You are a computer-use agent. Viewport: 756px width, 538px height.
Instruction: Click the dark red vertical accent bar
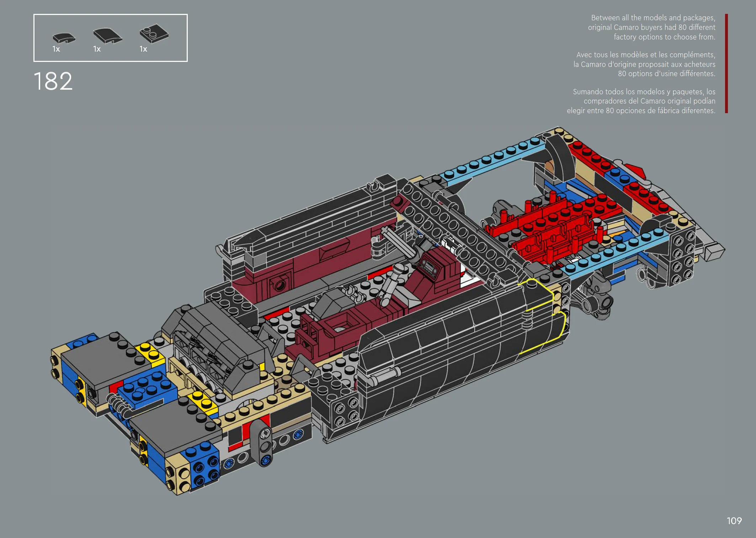(726, 64)
